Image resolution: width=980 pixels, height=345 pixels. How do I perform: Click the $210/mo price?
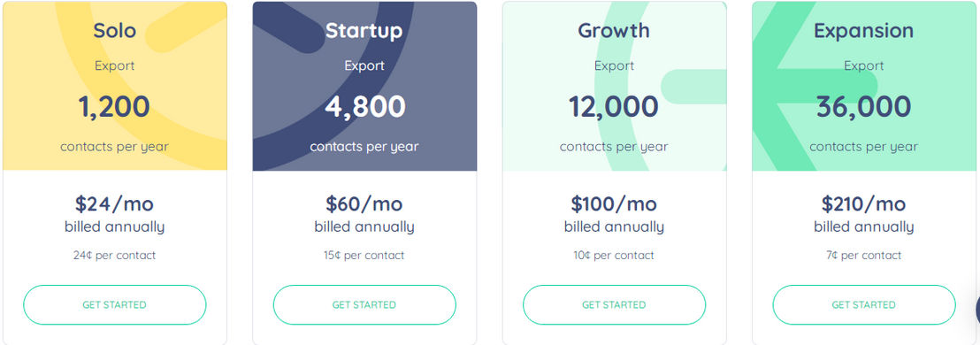tap(864, 203)
